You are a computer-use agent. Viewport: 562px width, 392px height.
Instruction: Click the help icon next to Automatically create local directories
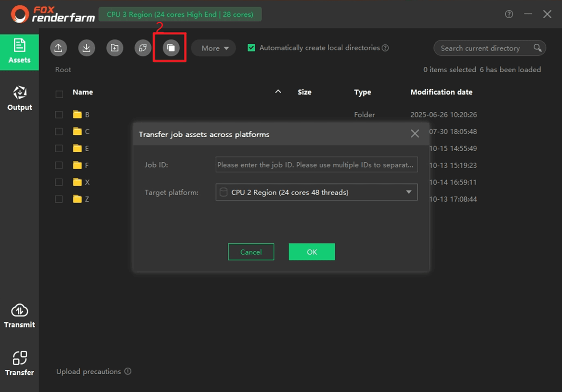click(385, 48)
